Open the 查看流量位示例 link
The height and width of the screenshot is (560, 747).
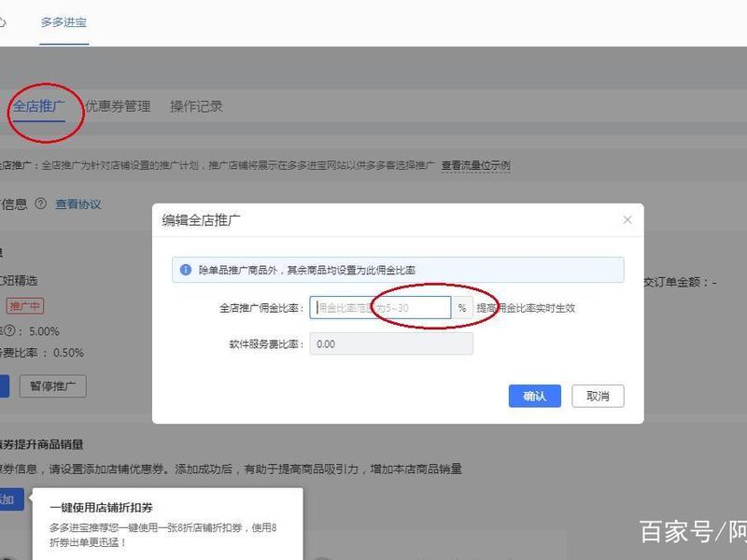click(476, 166)
